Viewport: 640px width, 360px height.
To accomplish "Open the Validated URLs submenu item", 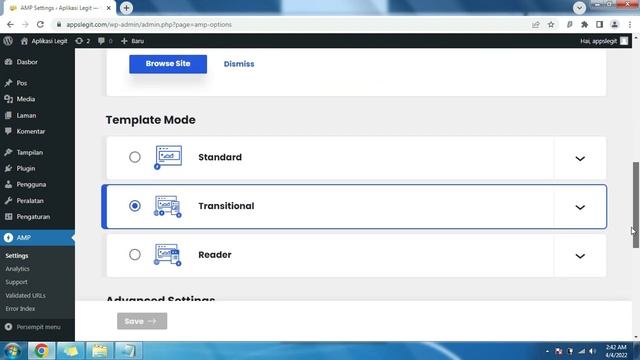I will point(25,295).
